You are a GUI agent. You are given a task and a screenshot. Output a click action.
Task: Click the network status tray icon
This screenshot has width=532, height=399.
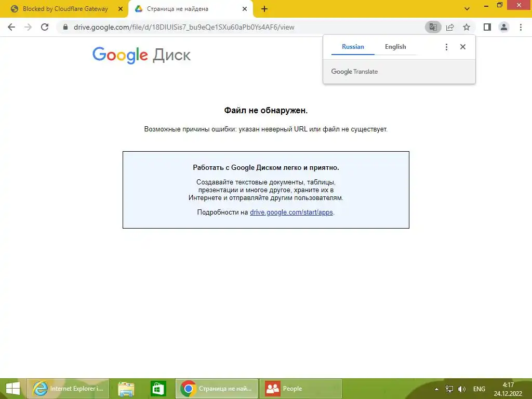click(449, 389)
